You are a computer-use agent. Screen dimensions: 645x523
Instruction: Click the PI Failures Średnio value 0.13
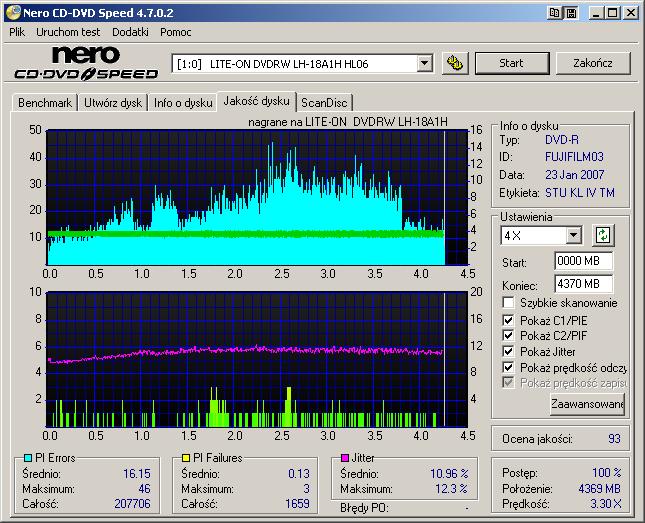tap(299, 474)
